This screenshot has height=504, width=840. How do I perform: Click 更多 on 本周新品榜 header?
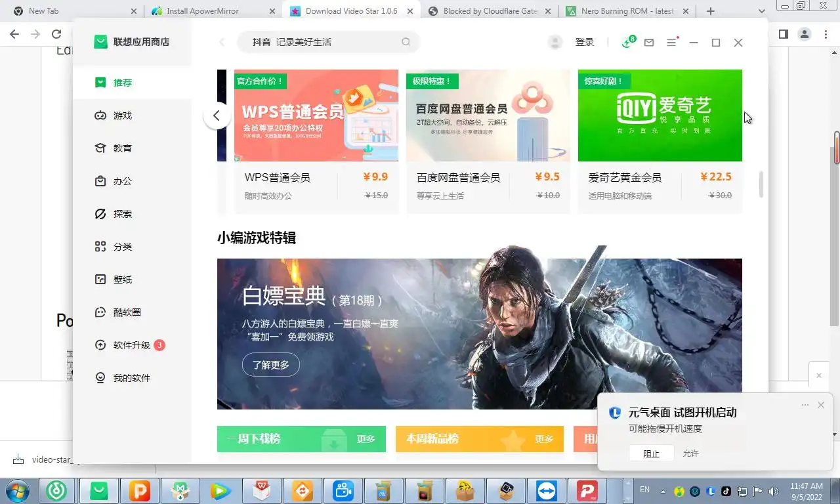544,439
